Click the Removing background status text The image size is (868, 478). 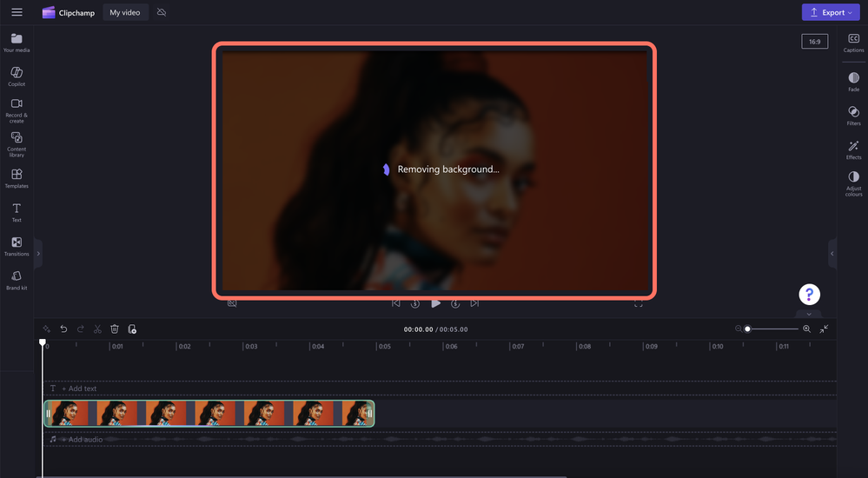[x=448, y=169]
